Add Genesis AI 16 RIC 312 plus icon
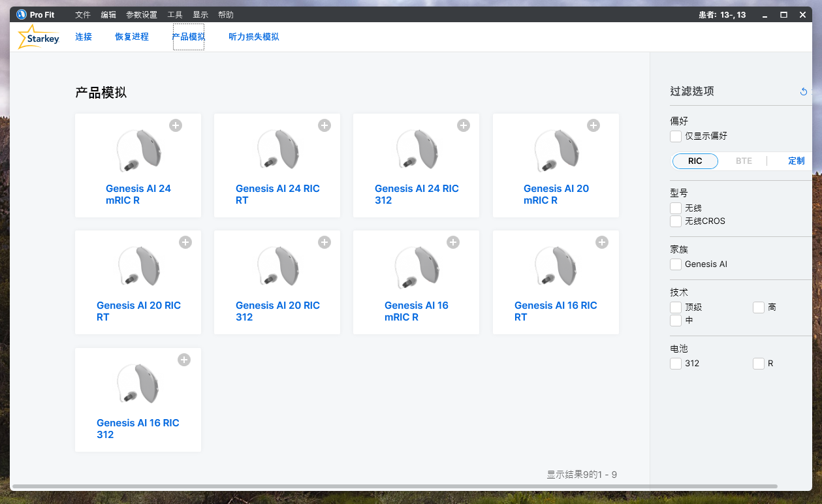The width and height of the screenshot is (822, 504). pyautogui.click(x=184, y=360)
